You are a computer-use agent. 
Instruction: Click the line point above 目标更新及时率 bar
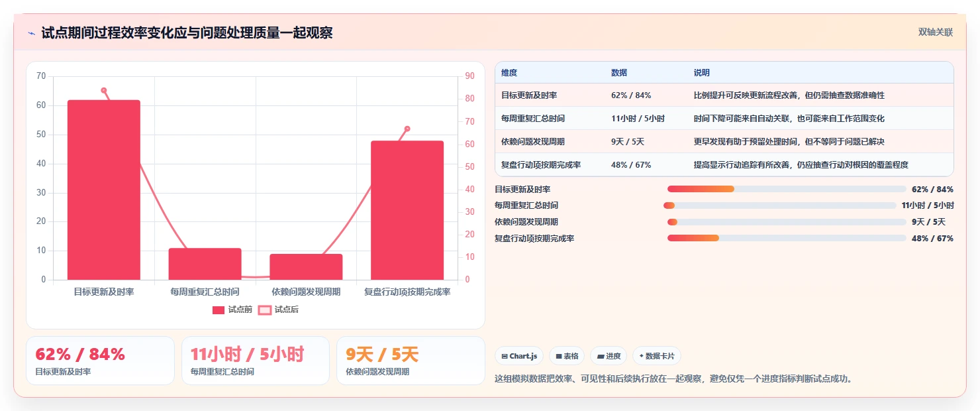click(104, 90)
